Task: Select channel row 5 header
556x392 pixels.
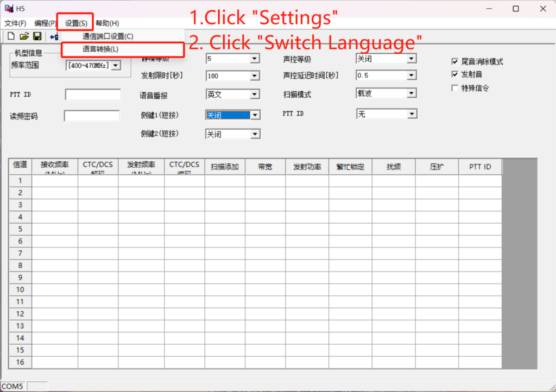Action: pos(20,229)
